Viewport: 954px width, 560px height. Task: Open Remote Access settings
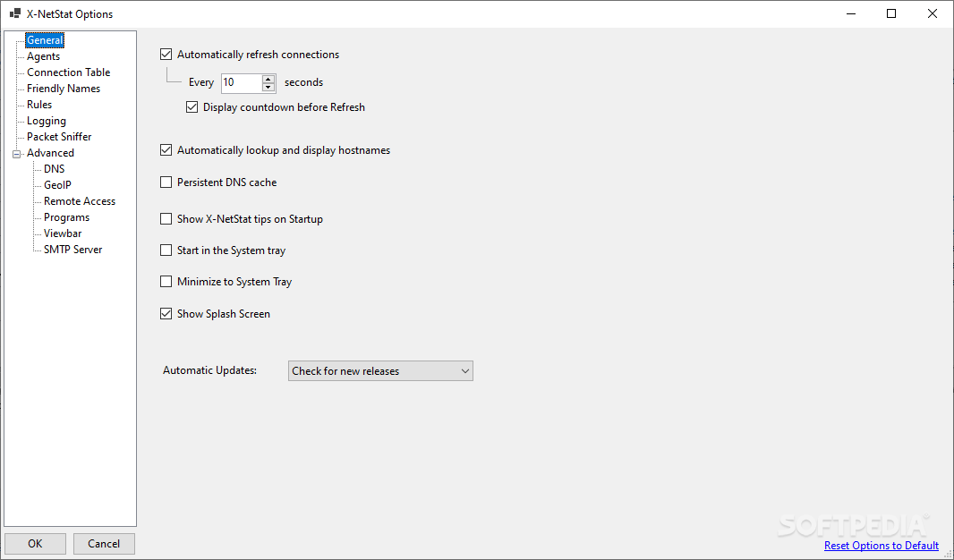79,200
